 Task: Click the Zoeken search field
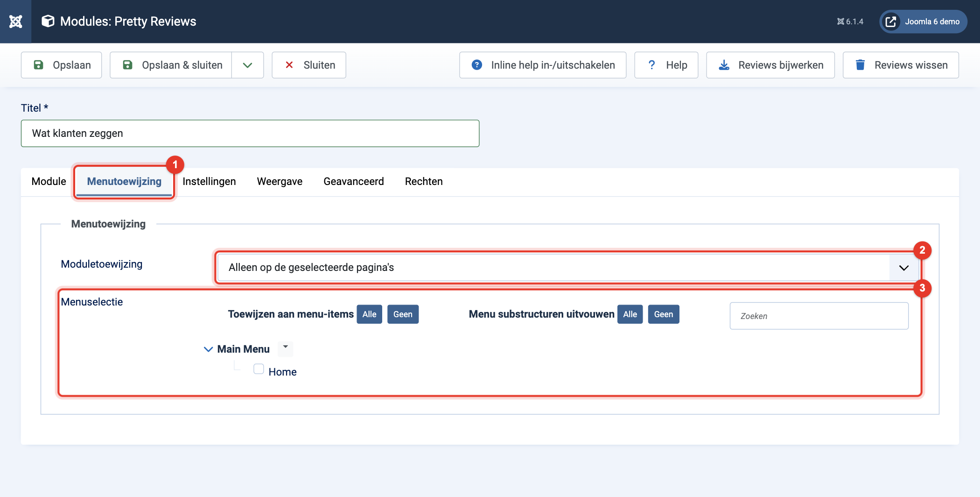[819, 316]
